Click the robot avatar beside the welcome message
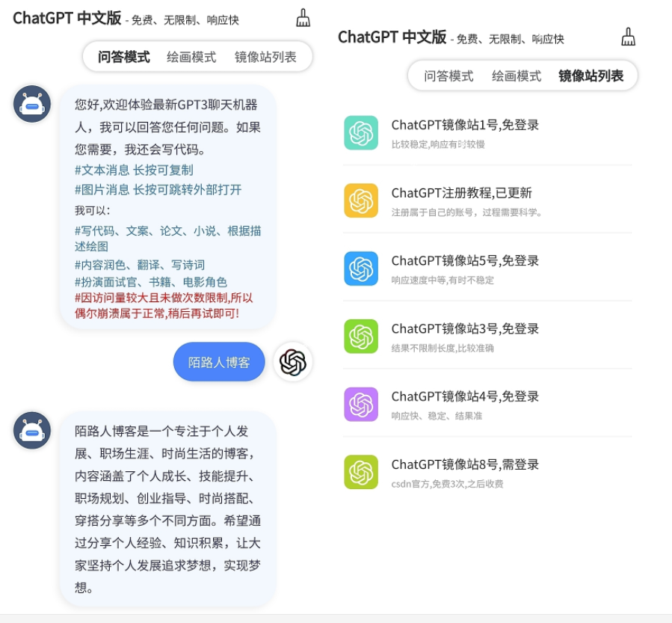This screenshot has width=672, height=623. click(x=32, y=104)
